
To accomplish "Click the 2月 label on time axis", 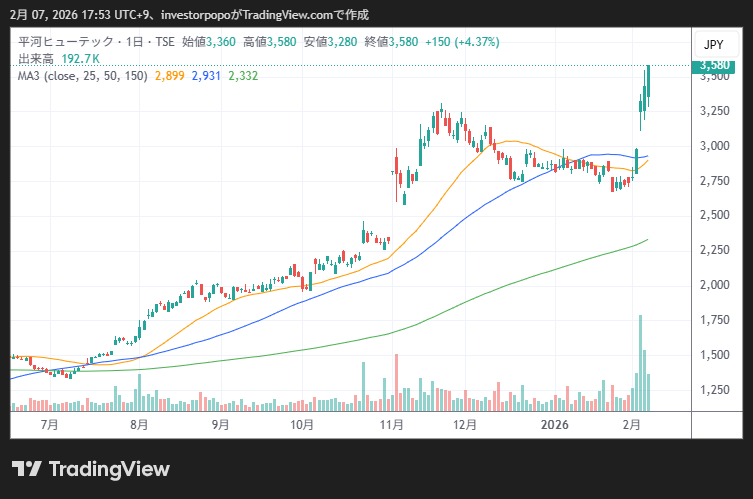I will [631, 424].
